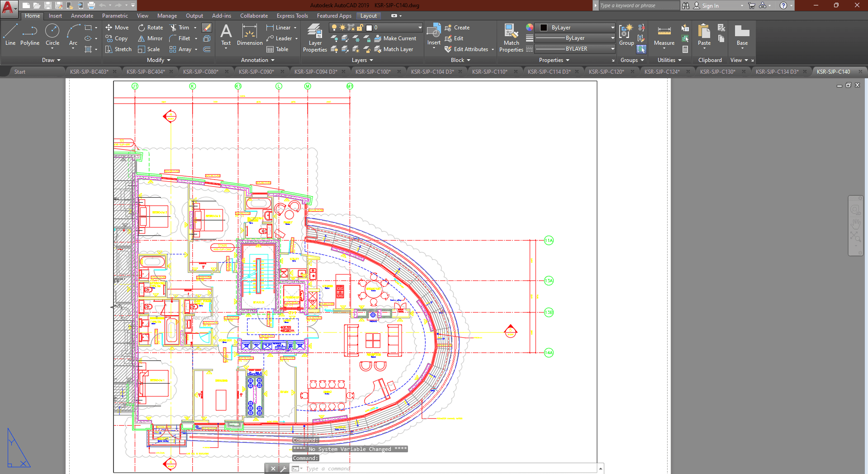This screenshot has height=474, width=868.
Task: Open the KSR-SJP-C100 drawing tab
Action: pyautogui.click(x=372, y=71)
